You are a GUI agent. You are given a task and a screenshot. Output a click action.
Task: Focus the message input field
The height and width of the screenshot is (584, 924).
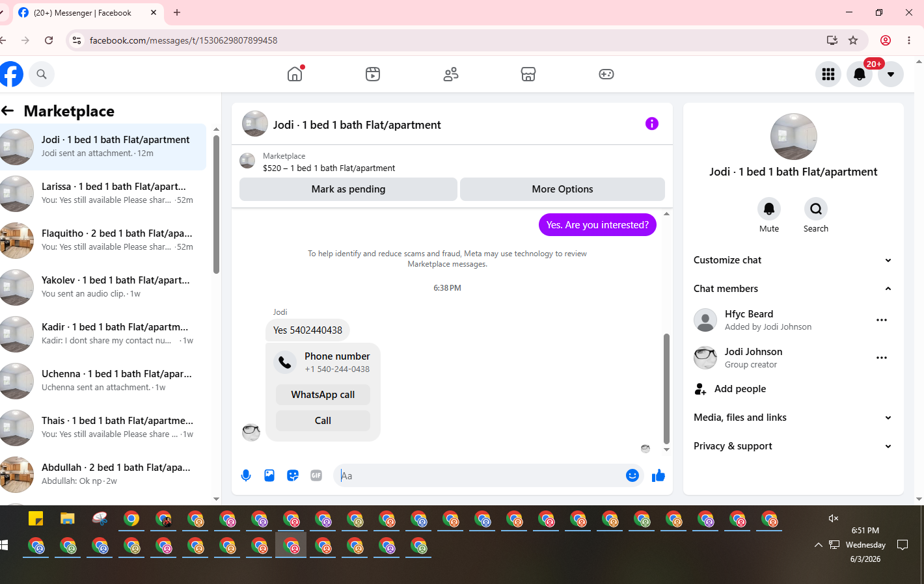[x=479, y=475]
